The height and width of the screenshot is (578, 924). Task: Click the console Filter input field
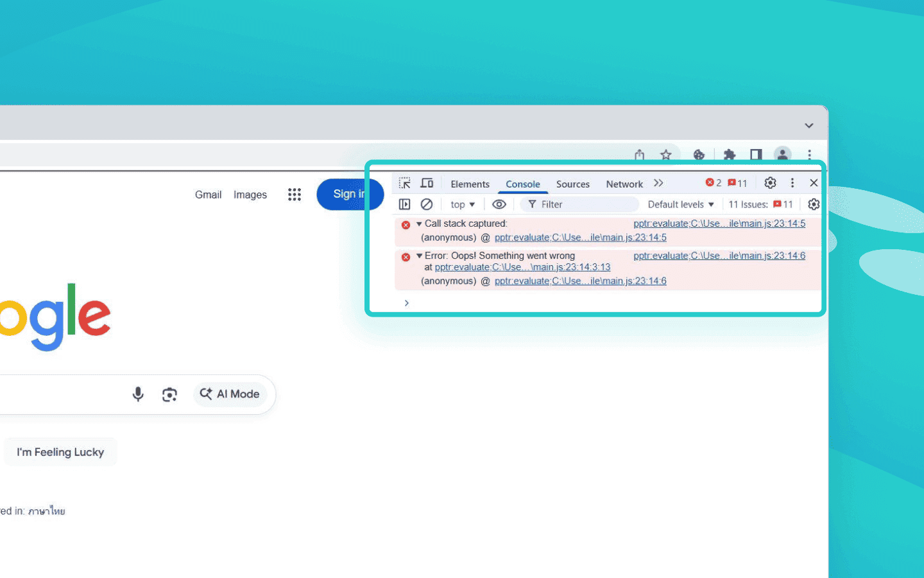(580, 204)
